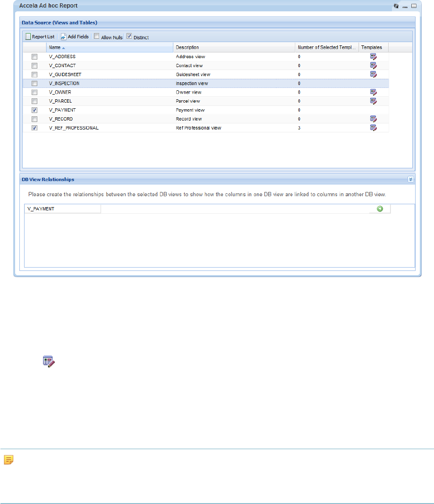
Task: Sort by Description column header
Action: 234,47
